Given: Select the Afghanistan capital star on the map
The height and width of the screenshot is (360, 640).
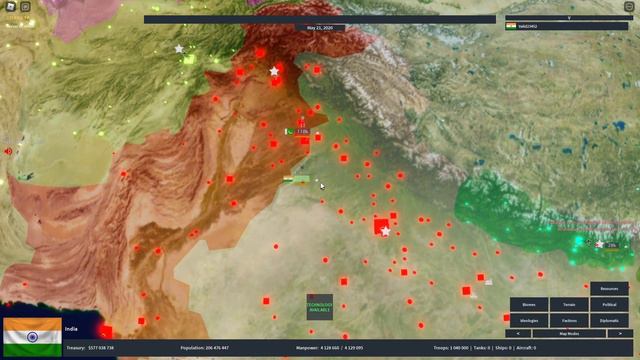Looking at the screenshot, I should coord(179,49).
